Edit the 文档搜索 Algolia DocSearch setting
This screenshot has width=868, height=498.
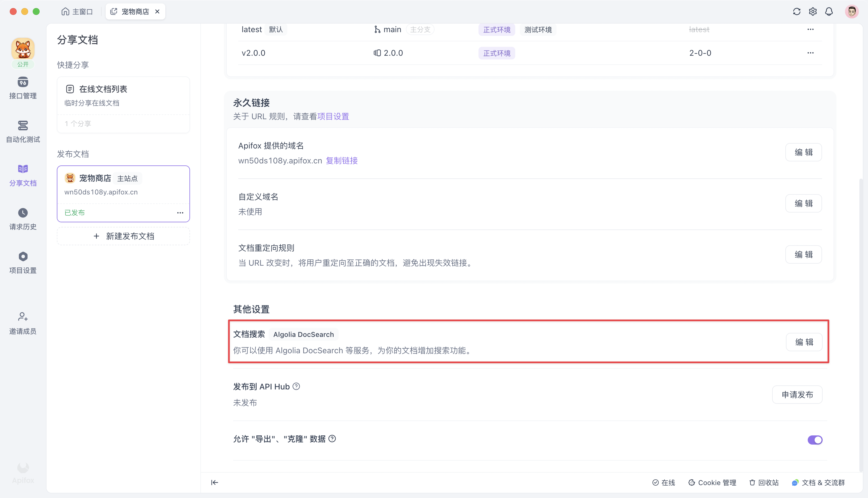point(804,341)
